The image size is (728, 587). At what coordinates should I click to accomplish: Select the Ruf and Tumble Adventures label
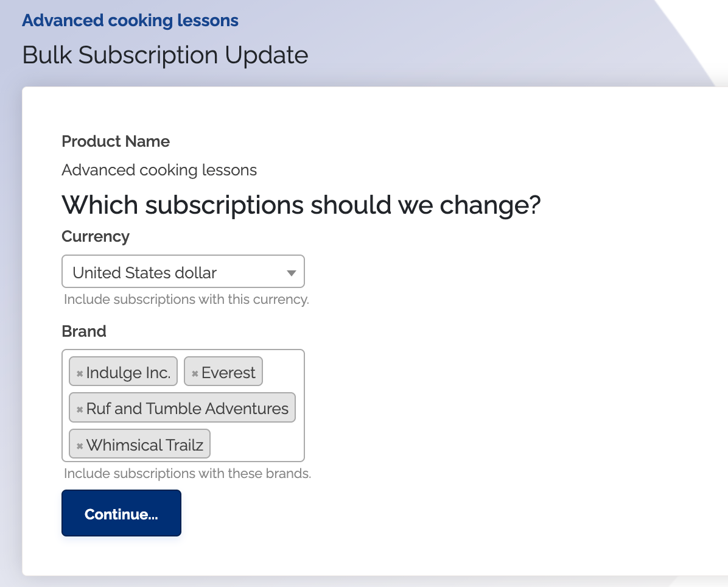point(187,409)
